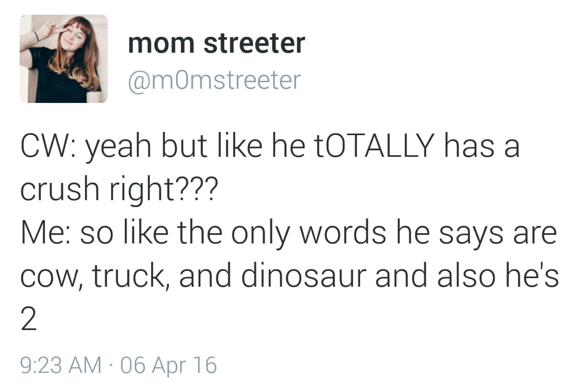This screenshot has height=388, width=588.
Task: Click the number "2" ending the tweet
Action: pyautogui.click(x=28, y=320)
